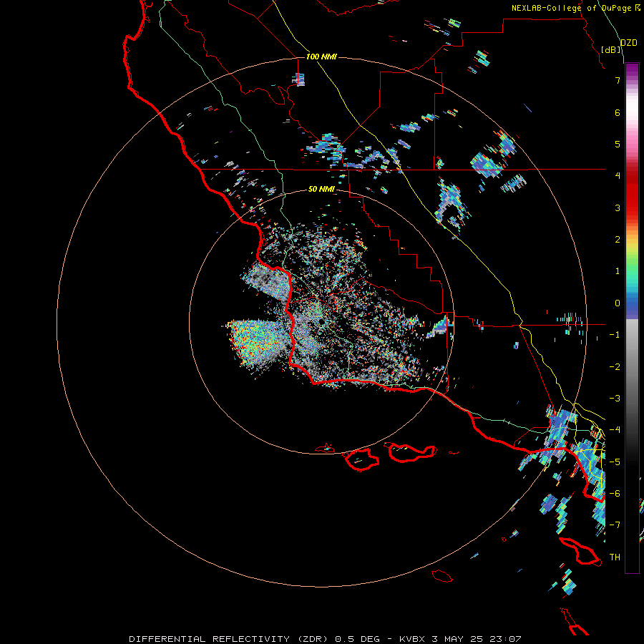Click the 3 dB value on color scale

(618, 208)
